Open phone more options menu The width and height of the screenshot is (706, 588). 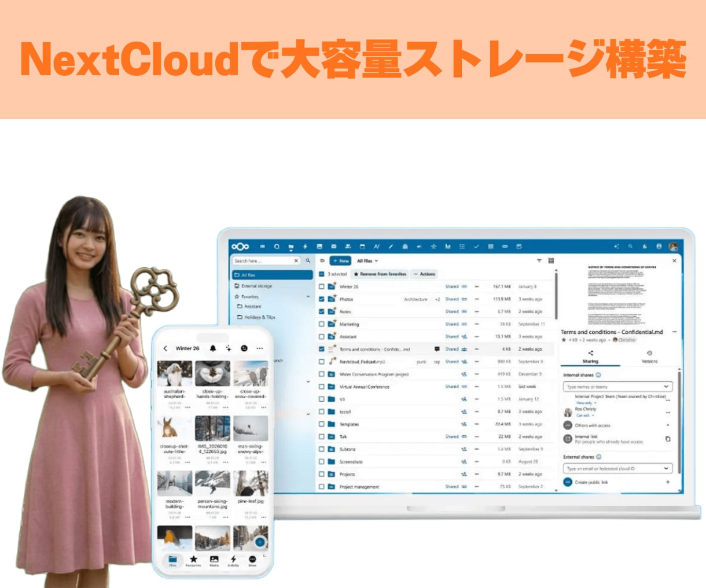pyautogui.click(x=259, y=348)
